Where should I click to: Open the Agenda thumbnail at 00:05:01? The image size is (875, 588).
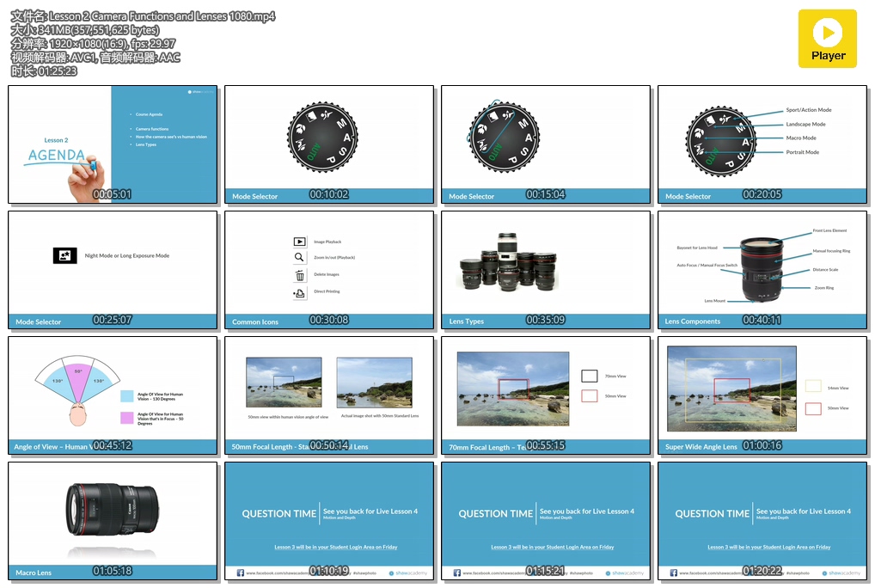(113, 144)
